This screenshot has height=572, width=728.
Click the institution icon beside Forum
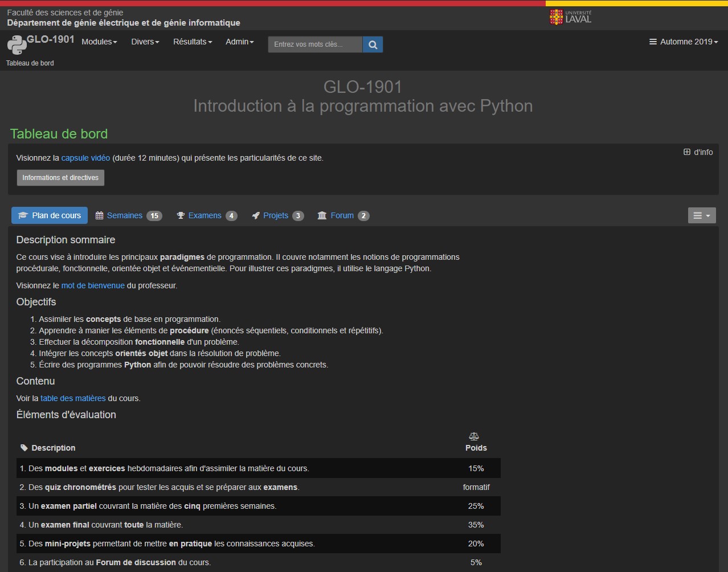tap(322, 215)
